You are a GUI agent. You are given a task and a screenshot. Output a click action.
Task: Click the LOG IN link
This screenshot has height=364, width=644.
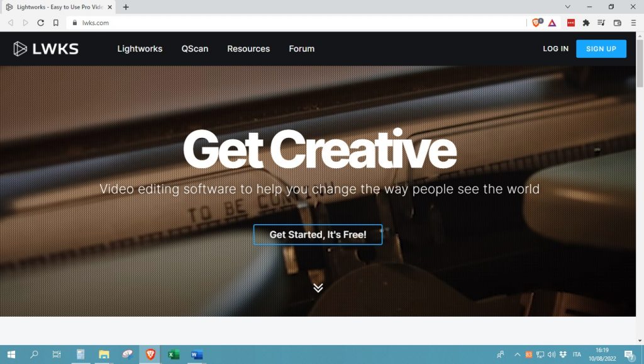click(x=555, y=48)
